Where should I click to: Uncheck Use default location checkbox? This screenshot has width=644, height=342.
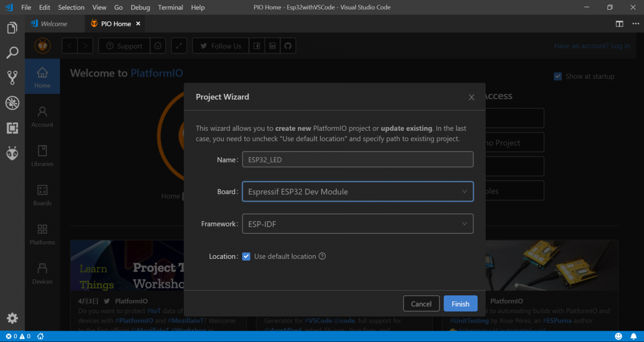coord(246,256)
